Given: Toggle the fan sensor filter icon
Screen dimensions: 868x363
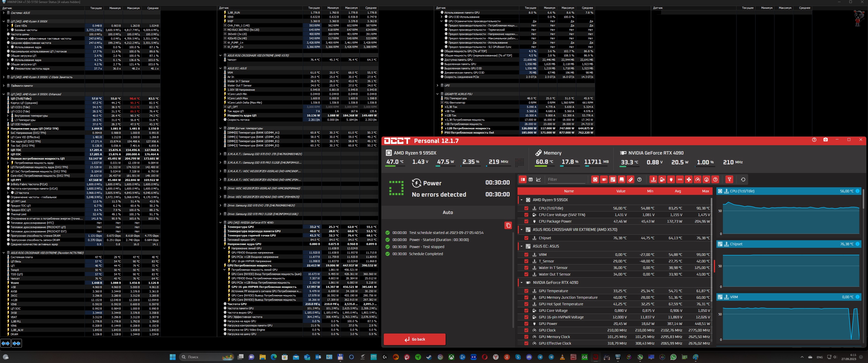Looking at the screenshot, I should 689,179.
